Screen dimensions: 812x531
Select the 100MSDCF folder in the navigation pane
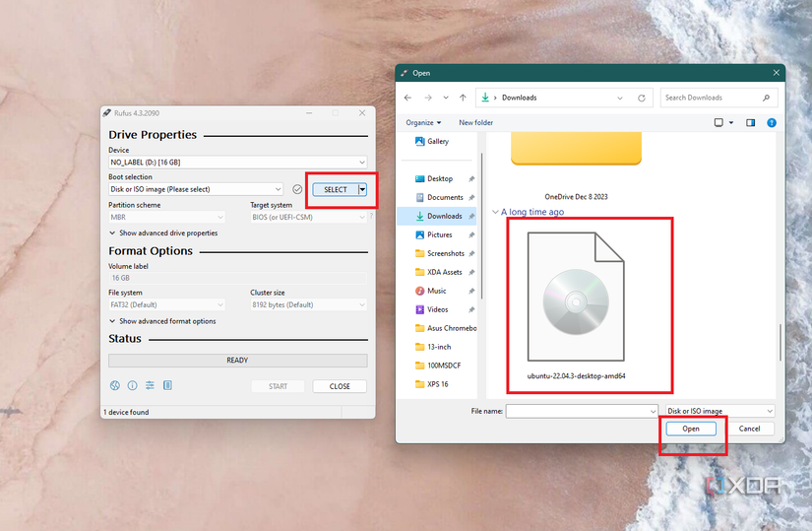pos(437,365)
